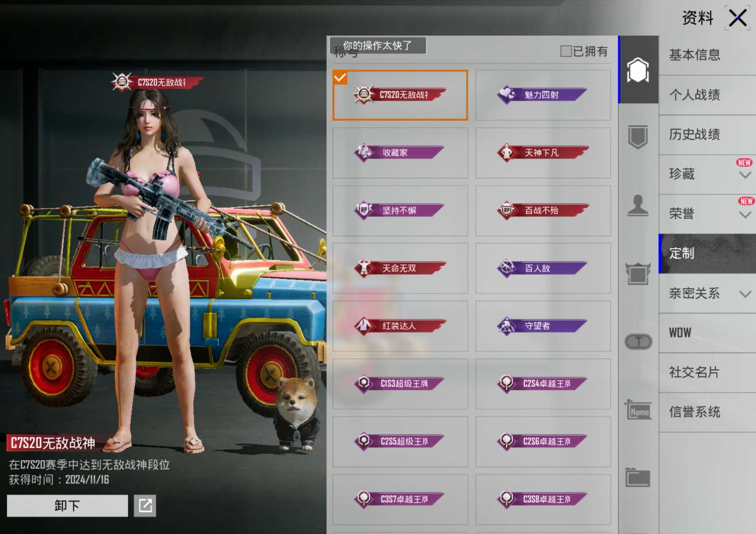Open the avatar frame sidebar icon
The height and width of the screenshot is (534, 756).
pyautogui.click(x=638, y=274)
